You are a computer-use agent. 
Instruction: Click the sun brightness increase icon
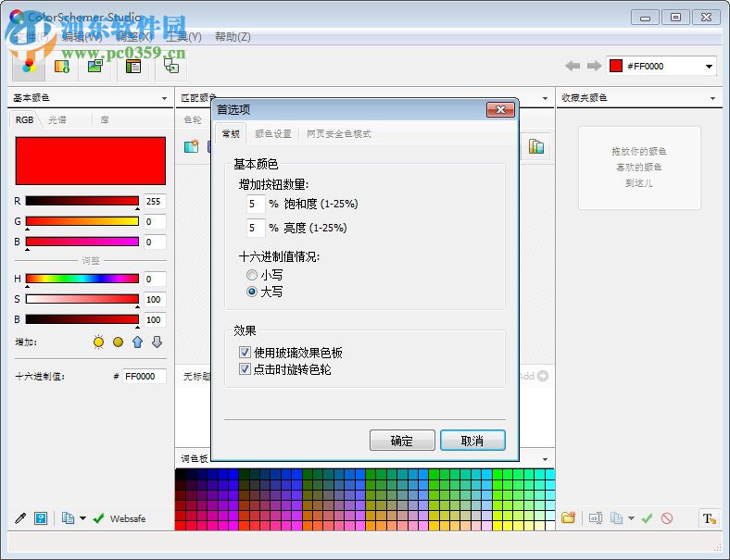99,342
